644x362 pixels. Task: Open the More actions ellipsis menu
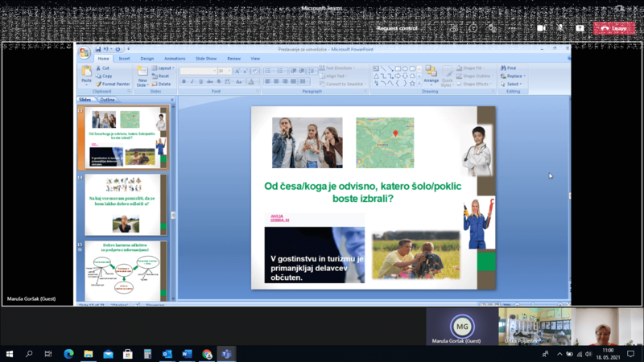(x=512, y=28)
